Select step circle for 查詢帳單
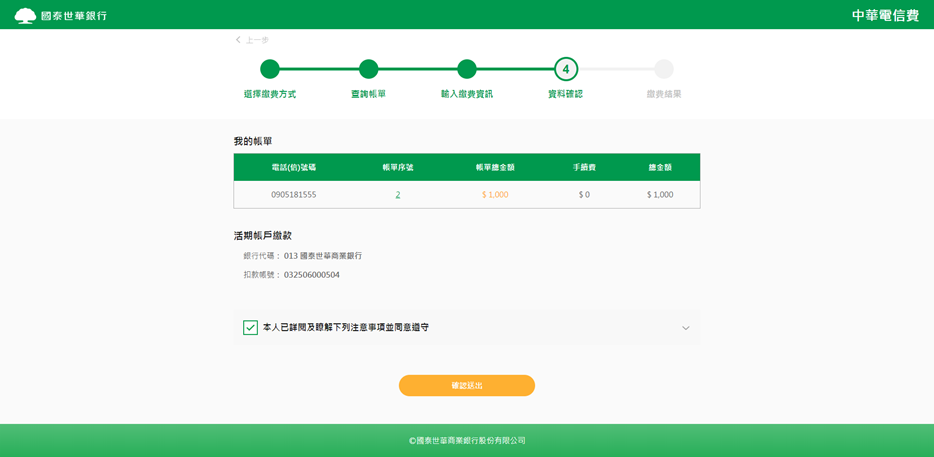The image size is (934, 457). [369, 69]
